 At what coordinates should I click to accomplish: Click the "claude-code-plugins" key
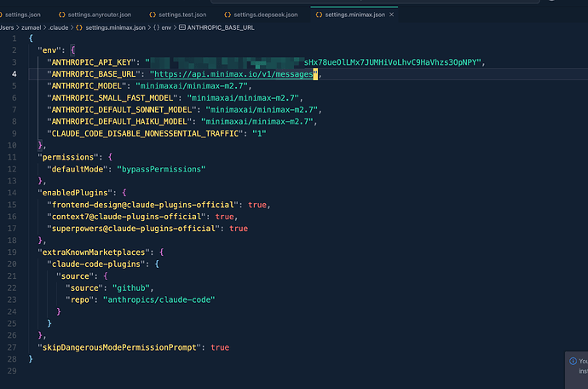[95, 264]
